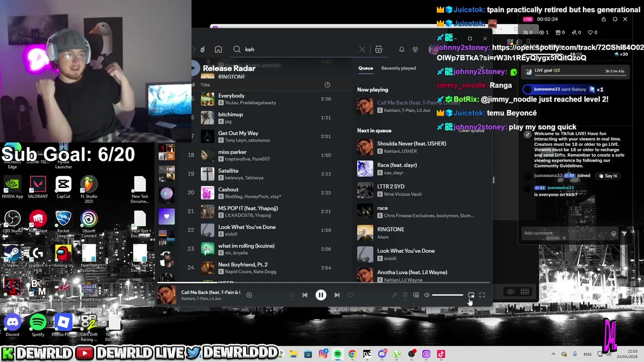644x362 pixels.
Task: Play the Release Radar playlist
Action: 194,68
